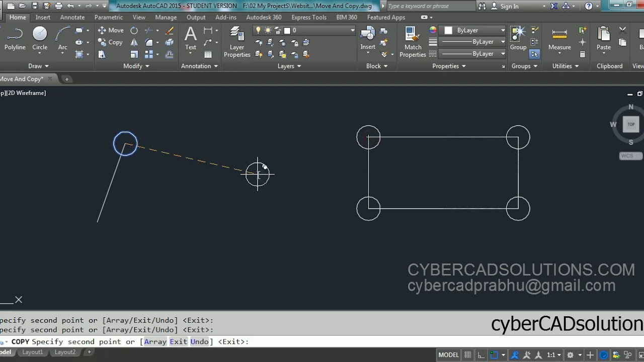Viewport: 644px width, 362px height.
Task: Expand the Draw panel
Action: pyautogui.click(x=39, y=66)
